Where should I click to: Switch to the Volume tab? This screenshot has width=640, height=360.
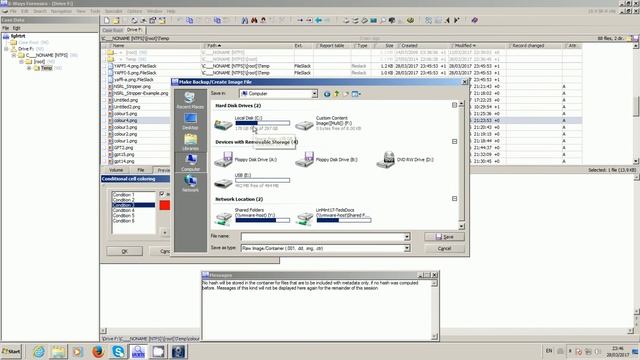(x=116, y=170)
